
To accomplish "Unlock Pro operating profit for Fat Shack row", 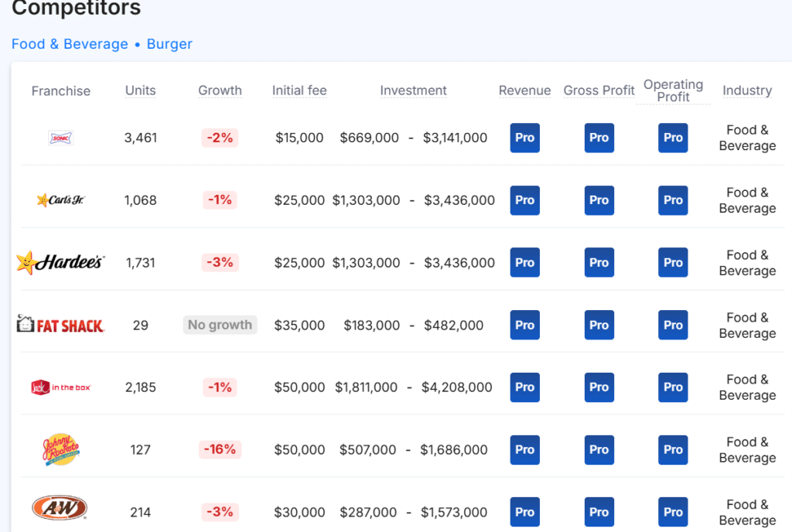I will (673, 325).
